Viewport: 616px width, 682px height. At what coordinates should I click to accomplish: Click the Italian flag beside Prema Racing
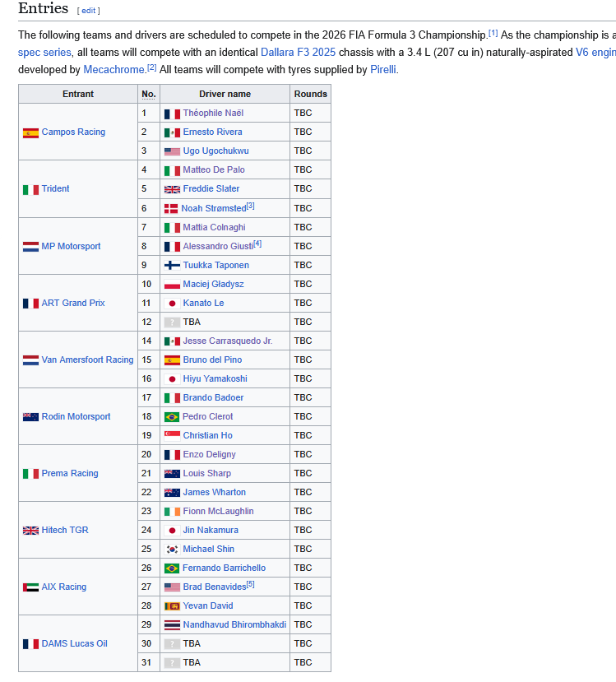31,473
